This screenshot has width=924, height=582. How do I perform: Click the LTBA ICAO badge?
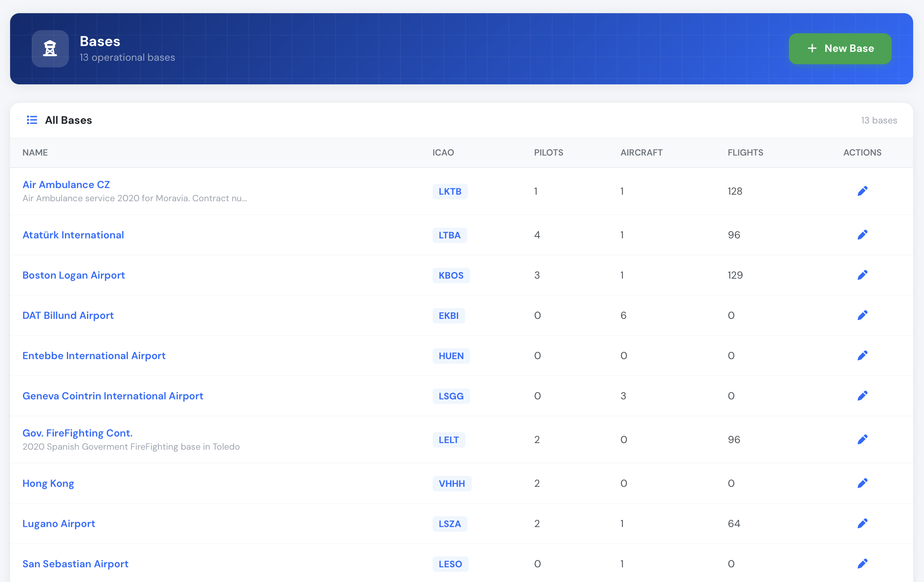[450, 235]
